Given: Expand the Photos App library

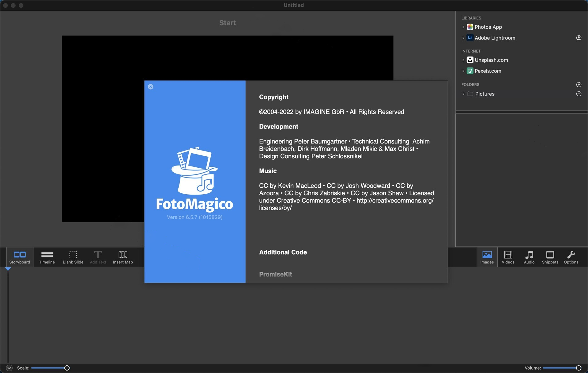Looking at the screenshot, I should pyautogui.click(x=463, y=27).
